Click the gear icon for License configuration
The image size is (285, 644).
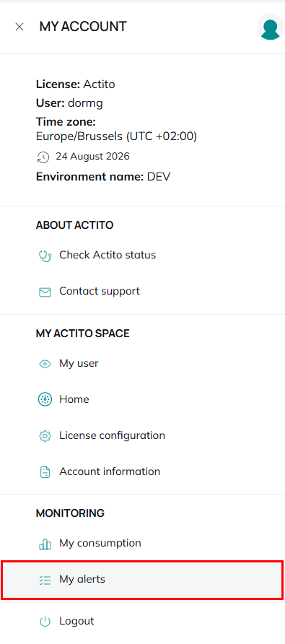[x=45, y=436]
